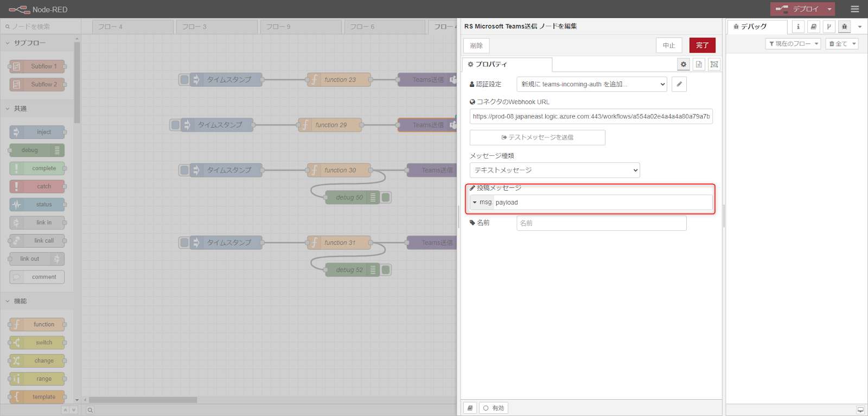868x416 pixels.
Task: Open the deploy options dropdown arrow
Action: [x=829, y=9]
